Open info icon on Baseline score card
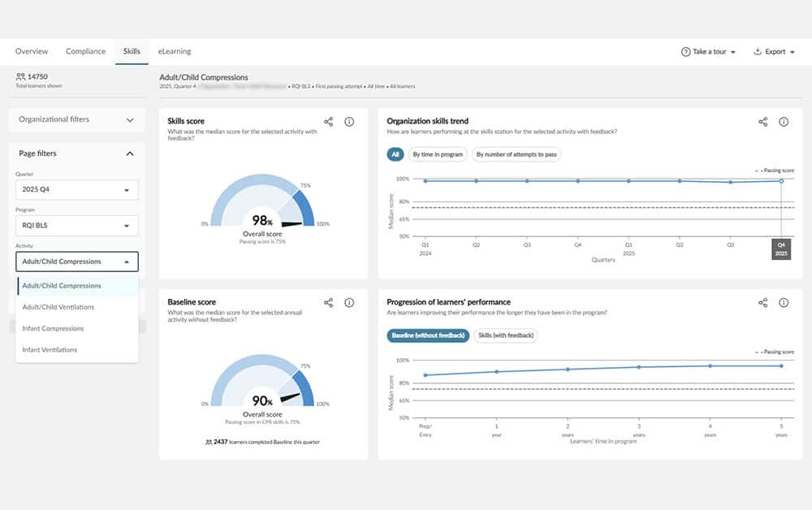 click(349, 302)
